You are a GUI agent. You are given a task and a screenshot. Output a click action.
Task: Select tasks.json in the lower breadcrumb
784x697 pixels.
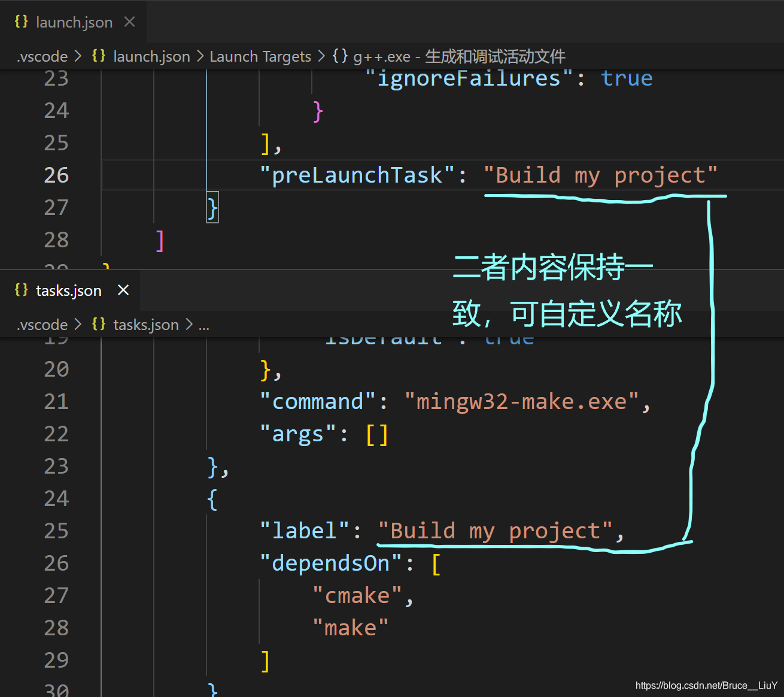146,325
